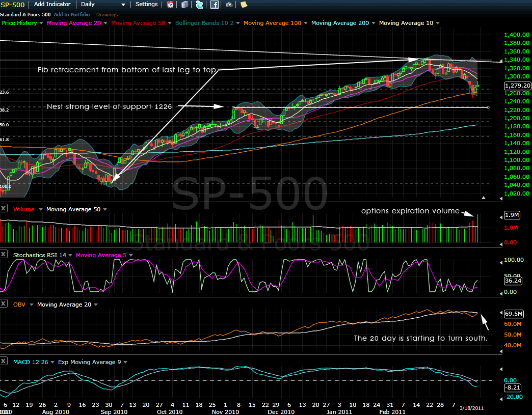
Task: Click the 3/18/2011 date label
Action: tap(471, 408)
